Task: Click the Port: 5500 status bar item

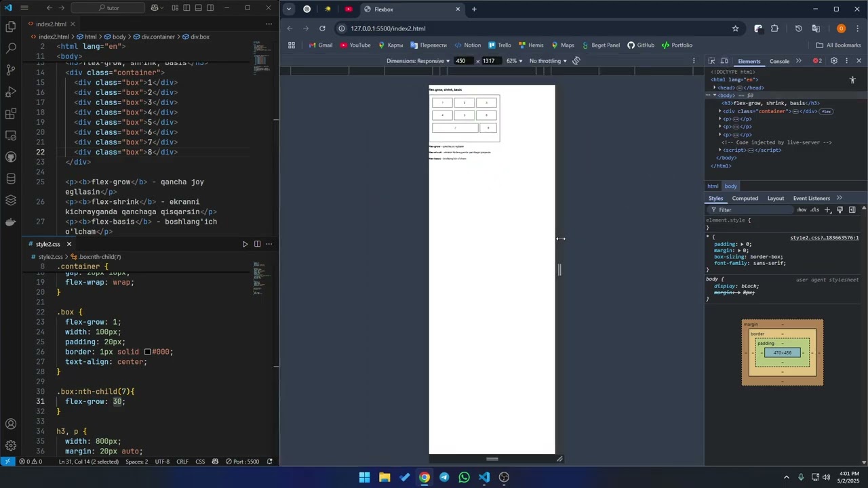Action: click(x=242, y=462)
